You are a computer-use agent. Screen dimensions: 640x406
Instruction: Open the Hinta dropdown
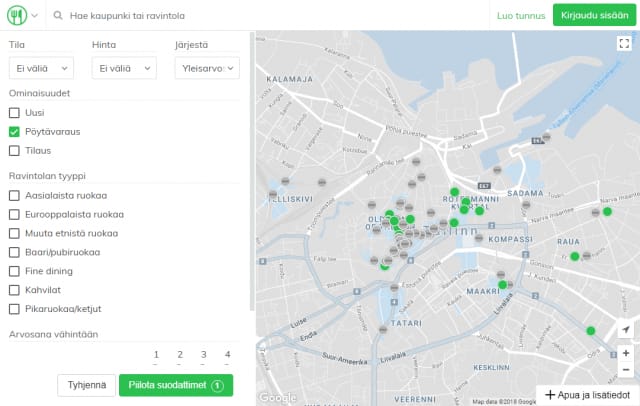[124, 68]
